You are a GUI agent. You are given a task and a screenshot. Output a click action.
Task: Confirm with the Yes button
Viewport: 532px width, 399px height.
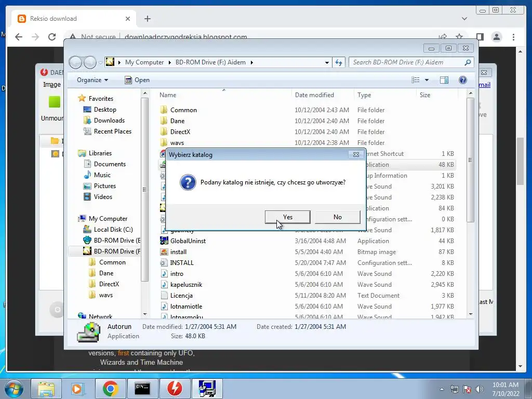(287, 217)
